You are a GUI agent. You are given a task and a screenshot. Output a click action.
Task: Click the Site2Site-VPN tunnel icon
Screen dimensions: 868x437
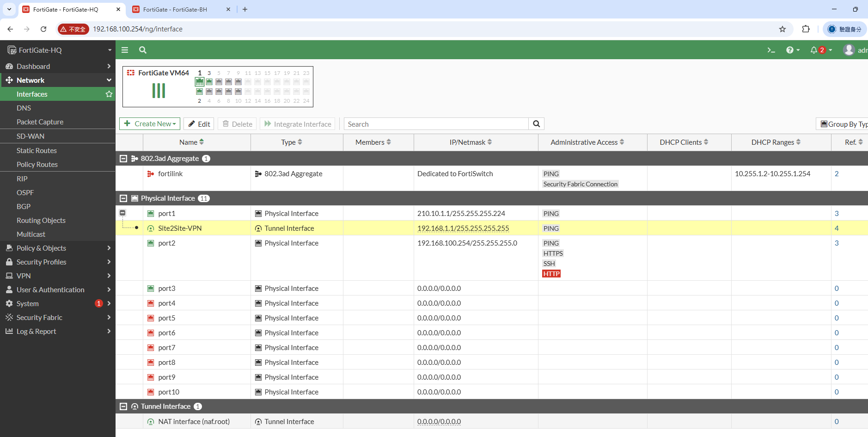151,228
